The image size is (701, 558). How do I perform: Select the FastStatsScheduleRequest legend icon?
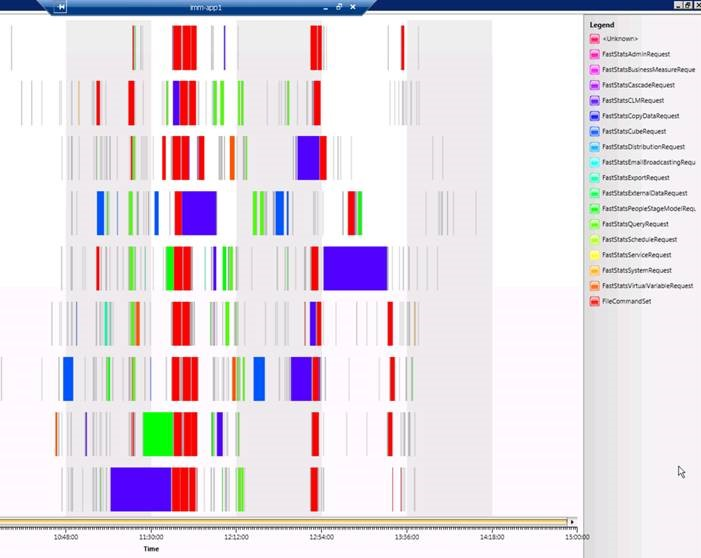(594, 240)
